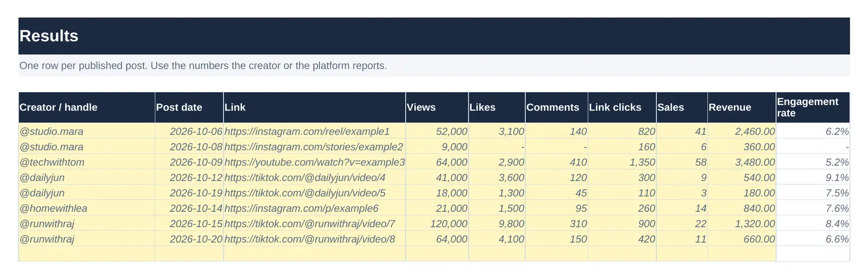Click the 7.6% engagement rate cell
868x279 pixels.
coord(813,208)
